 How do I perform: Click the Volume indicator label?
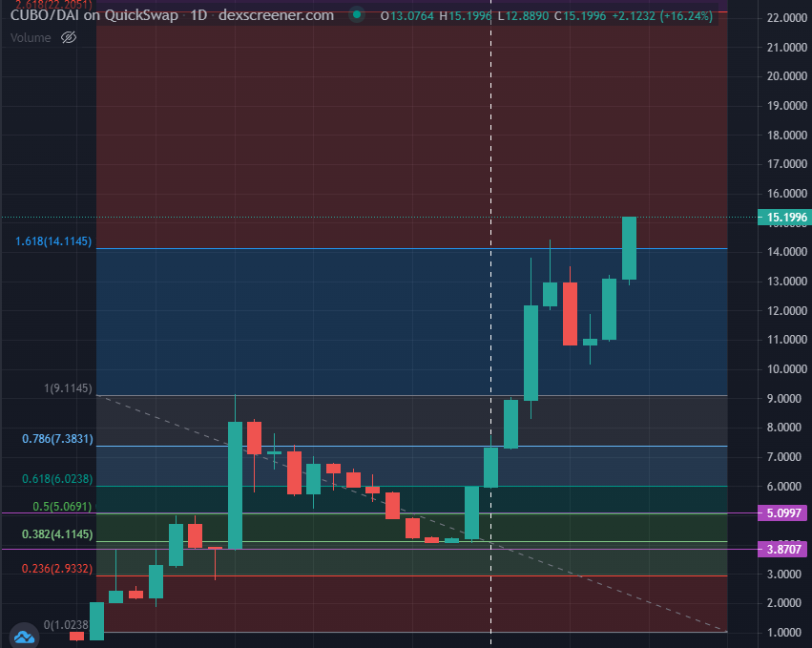pyautogui.click(x=31, y=37)
